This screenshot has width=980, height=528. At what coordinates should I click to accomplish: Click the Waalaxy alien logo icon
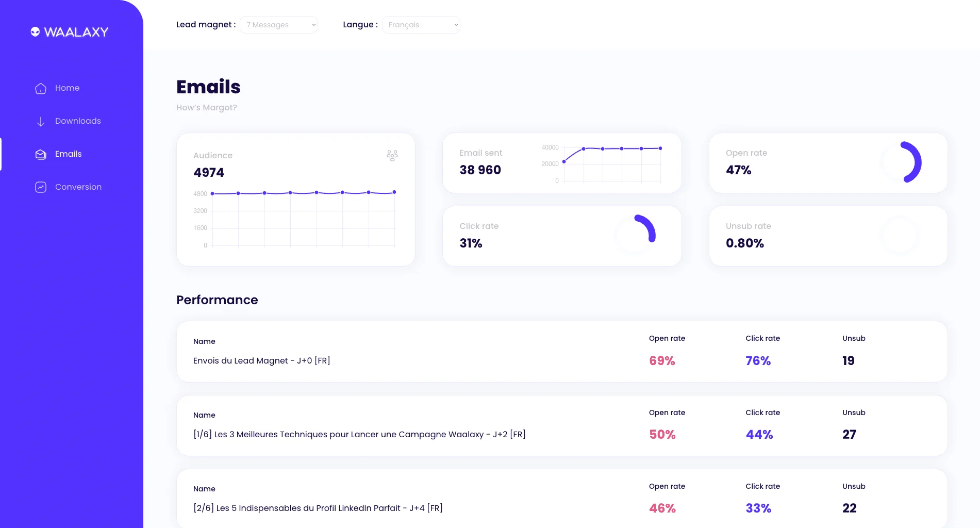35,32
